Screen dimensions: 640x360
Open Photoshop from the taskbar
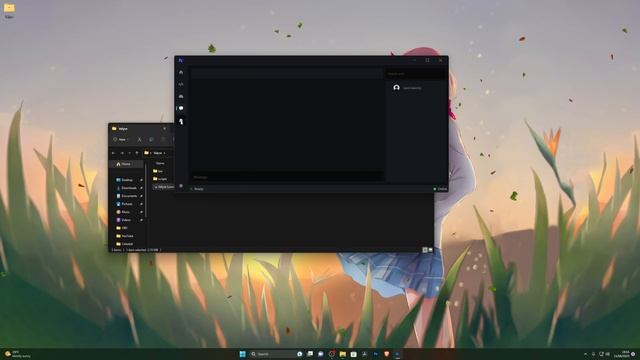pos(376,354)
